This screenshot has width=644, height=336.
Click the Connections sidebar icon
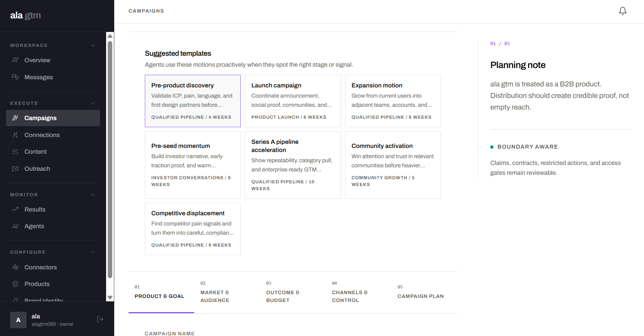point(15,135)
